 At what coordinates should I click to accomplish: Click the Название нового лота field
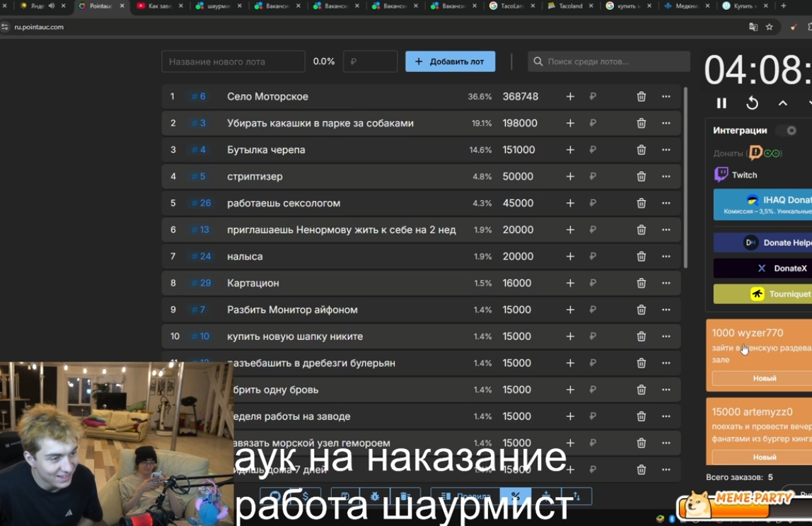pyautogui.click(x=233, y=62)
